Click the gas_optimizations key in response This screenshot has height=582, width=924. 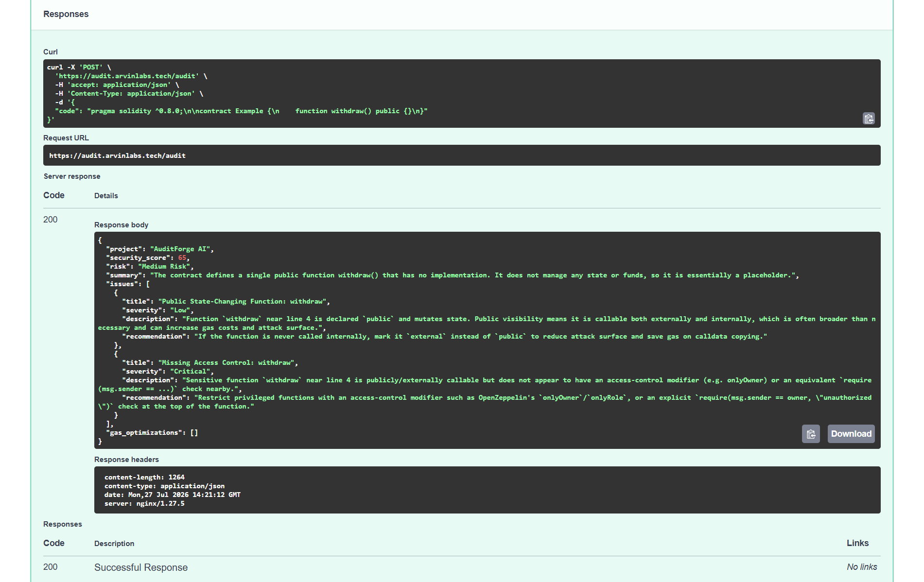pos(145,433)
